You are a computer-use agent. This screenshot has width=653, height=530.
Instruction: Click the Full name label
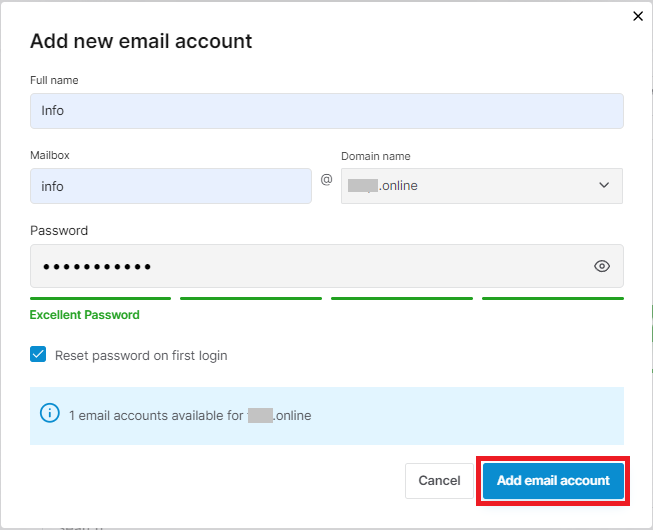(54, 80)
